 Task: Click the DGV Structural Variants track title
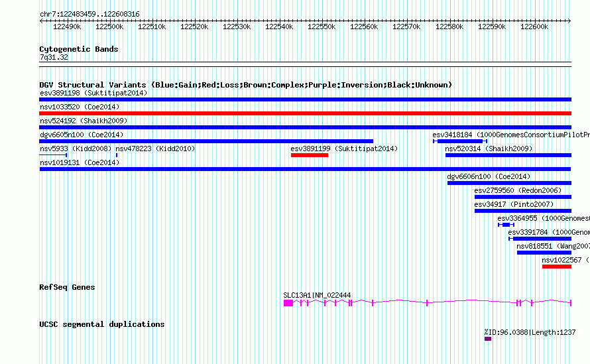tap(246, 85)
